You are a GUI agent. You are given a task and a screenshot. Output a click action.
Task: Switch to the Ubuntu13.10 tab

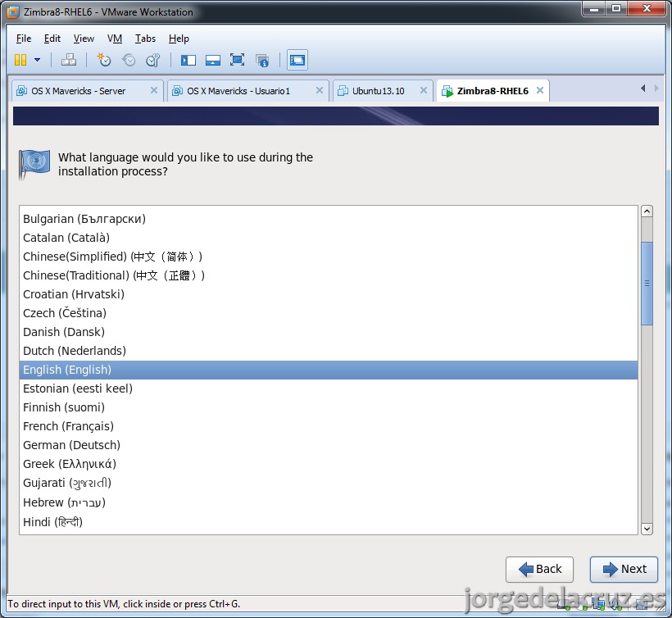[x=383, y=91]
